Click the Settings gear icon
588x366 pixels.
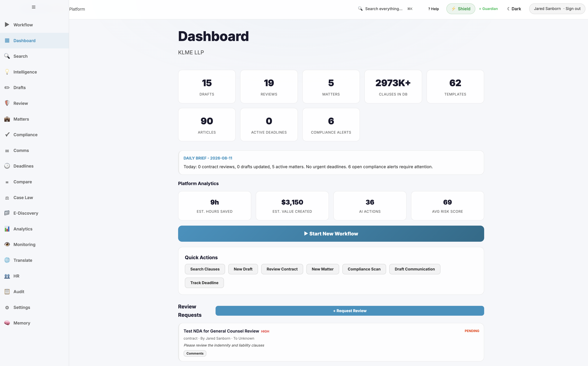tap(7, 307)
